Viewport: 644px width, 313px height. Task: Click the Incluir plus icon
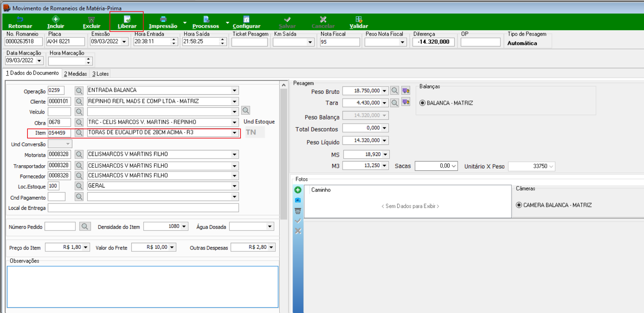click(56, 19)
